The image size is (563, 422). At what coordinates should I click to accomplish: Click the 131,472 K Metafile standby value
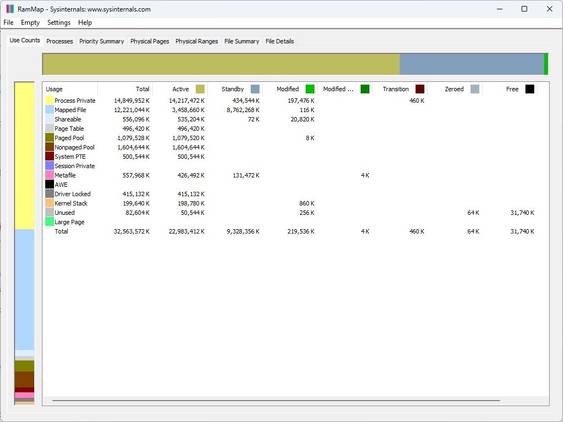[x=246, y=175]
